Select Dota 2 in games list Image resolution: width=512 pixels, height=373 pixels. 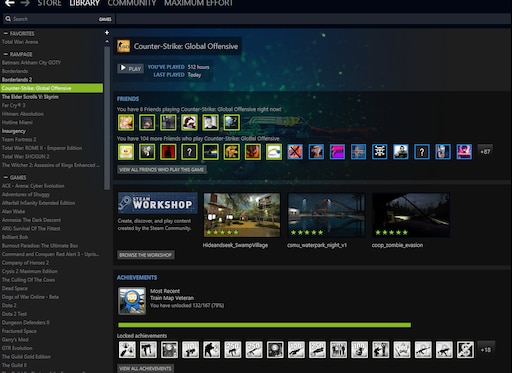point(9,305)
